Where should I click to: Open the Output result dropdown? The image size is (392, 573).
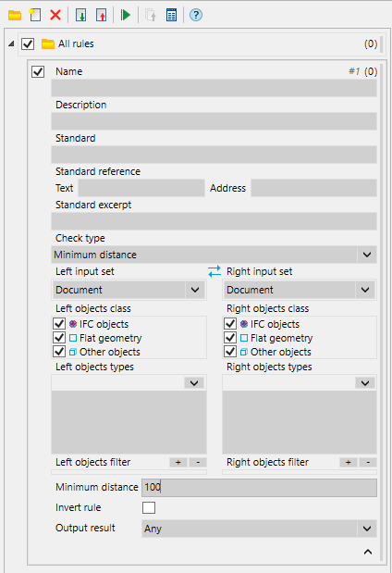(x=367, y=529)
